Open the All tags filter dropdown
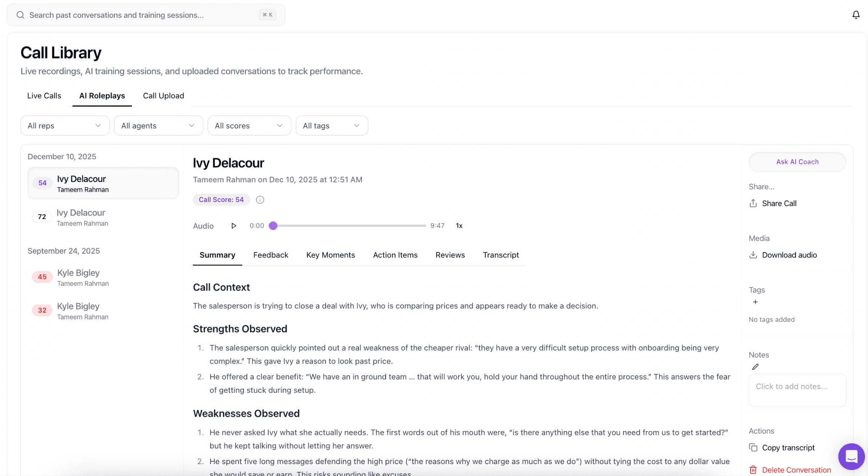 click(331, 126)
